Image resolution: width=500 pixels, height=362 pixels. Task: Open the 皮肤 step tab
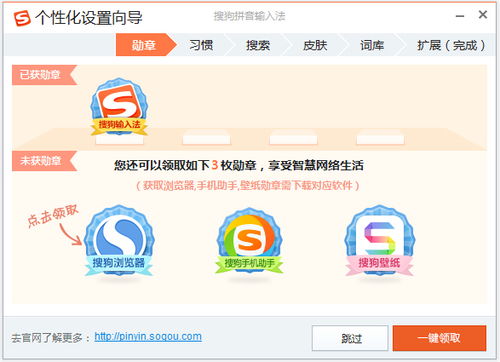(315, 45)
